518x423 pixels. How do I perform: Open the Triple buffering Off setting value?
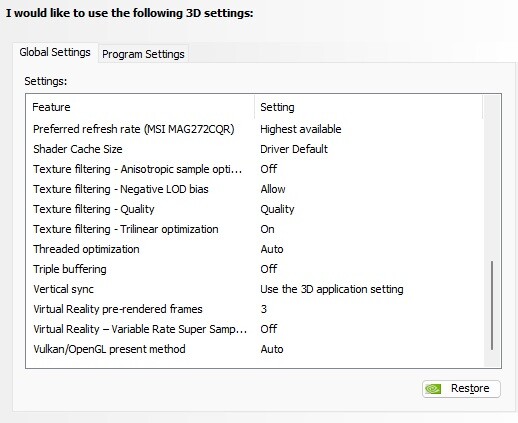(x=269, y=269)
